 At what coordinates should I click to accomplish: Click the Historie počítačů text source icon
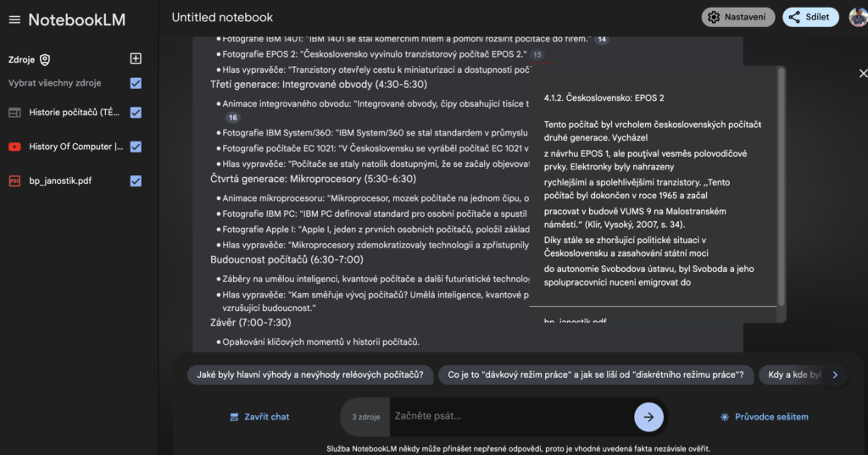click(x=15, y=113)
